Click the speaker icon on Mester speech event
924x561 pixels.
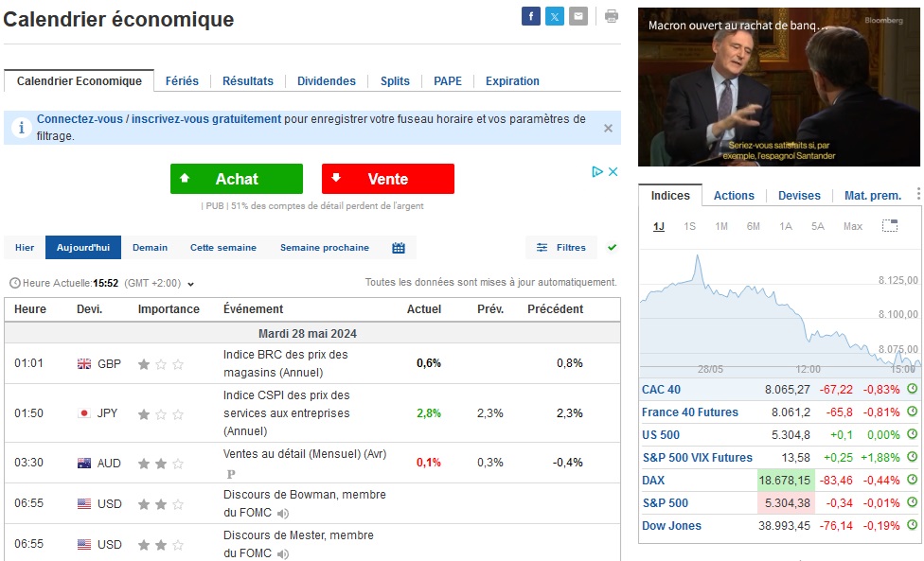(283, 554)
